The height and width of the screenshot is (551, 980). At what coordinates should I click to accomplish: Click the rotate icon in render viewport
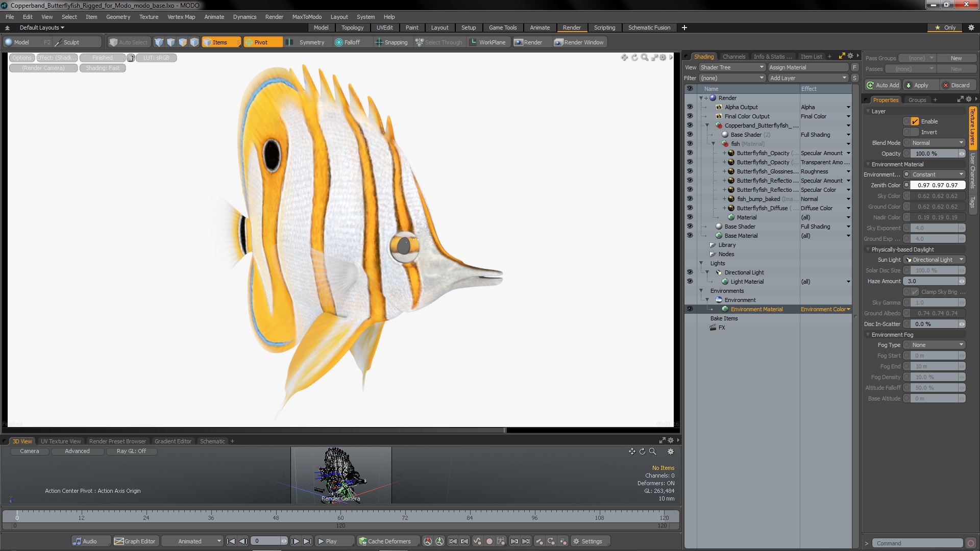[x=634, y=58]
